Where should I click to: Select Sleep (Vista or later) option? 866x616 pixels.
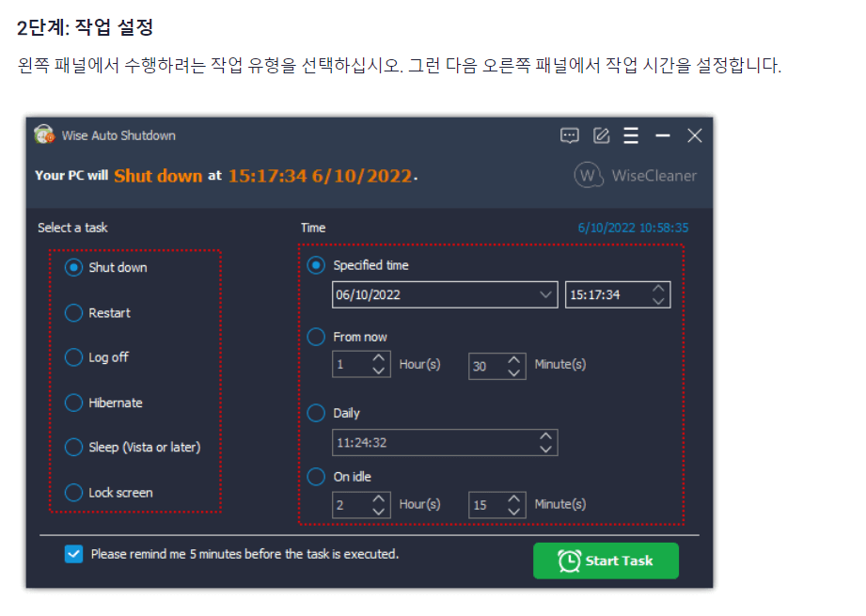pyautogui.click(x=73, y=448)
